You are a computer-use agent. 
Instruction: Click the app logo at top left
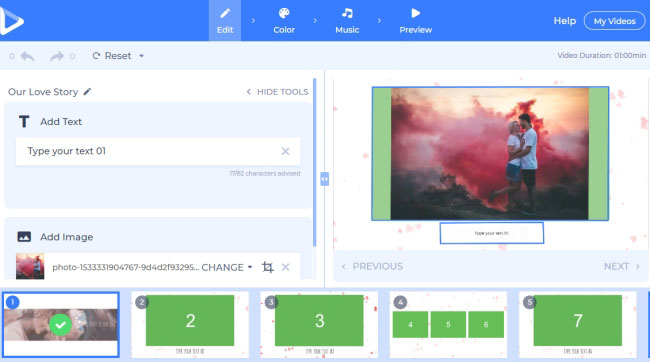[12, 20]
